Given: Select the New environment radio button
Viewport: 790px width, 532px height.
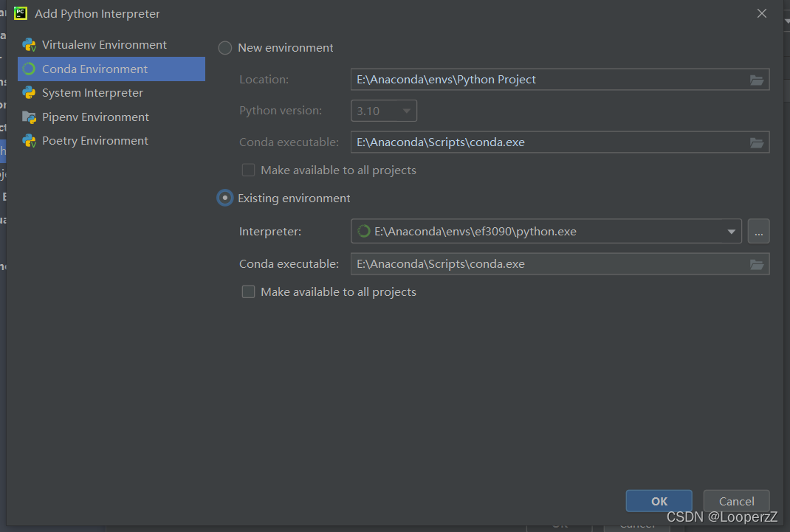Looking at the screenshot, I should click(224, 48).
